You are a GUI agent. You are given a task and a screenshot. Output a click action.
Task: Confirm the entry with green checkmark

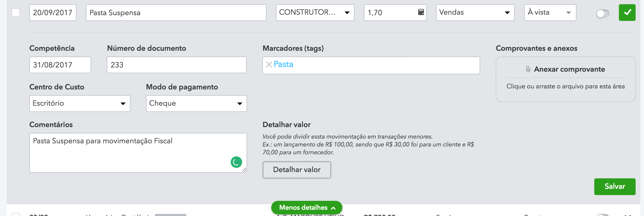click(x=627, y=13)
